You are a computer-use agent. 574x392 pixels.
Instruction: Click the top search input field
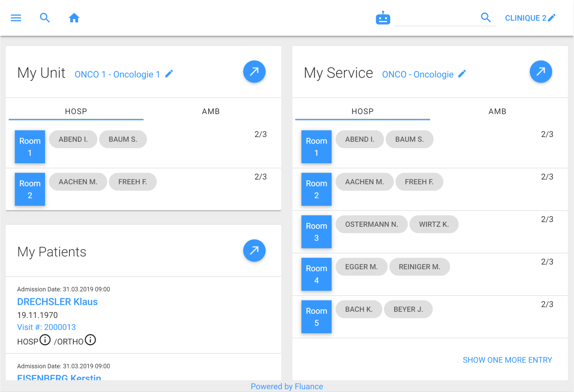436,18
